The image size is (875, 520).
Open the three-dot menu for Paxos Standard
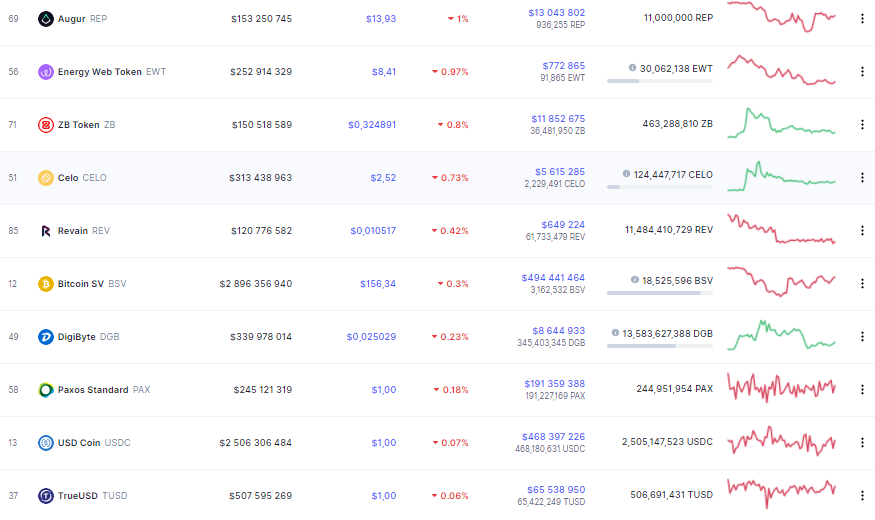tap(862, 390)
